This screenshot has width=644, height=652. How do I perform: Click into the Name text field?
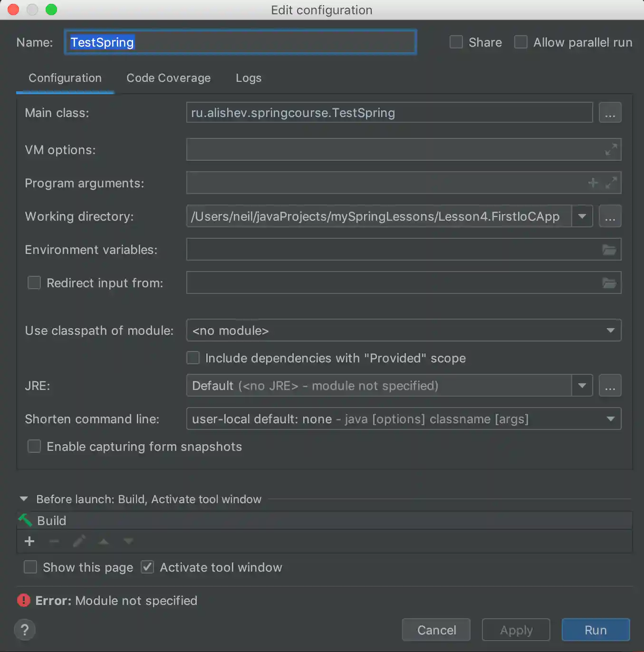240,42
